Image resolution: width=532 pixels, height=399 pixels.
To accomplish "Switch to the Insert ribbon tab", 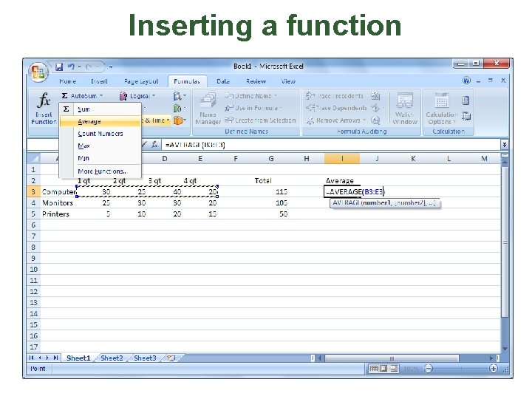I will [x=99, y=81].
